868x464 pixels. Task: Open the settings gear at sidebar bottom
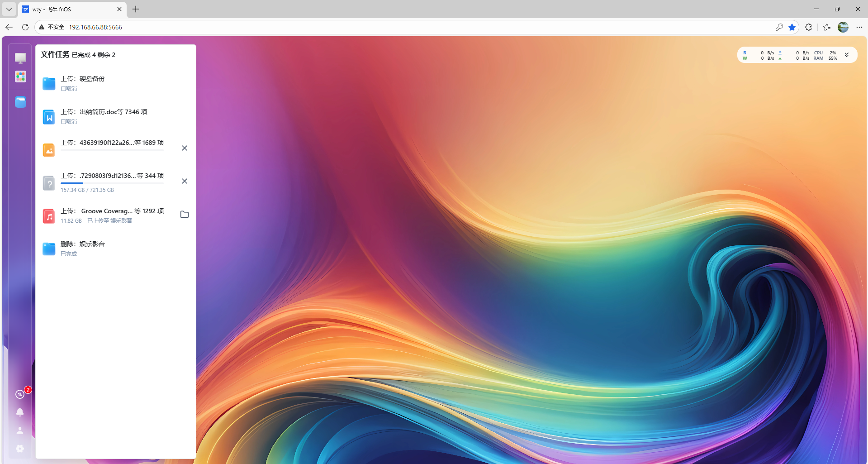tap(20, 449)
